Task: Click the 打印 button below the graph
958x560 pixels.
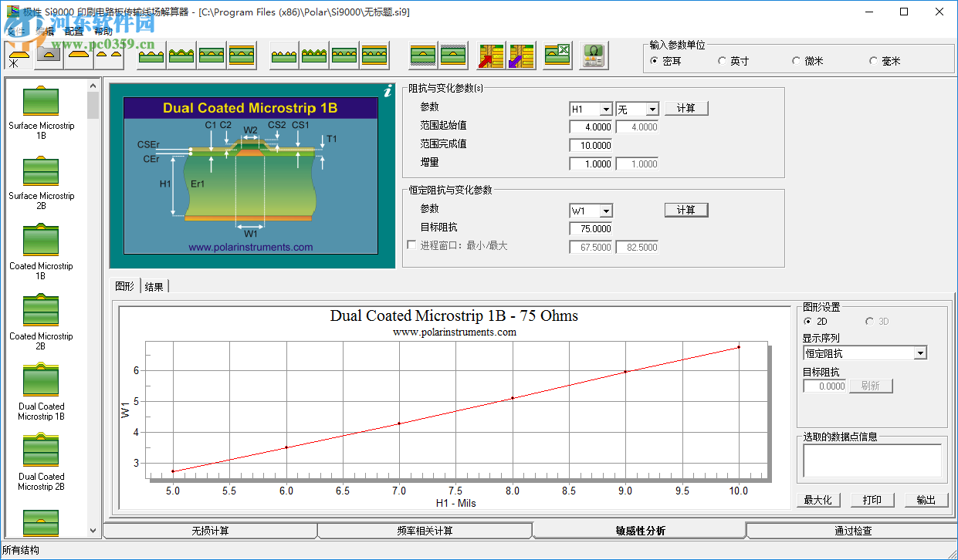Action: click(x=872, y=499)
